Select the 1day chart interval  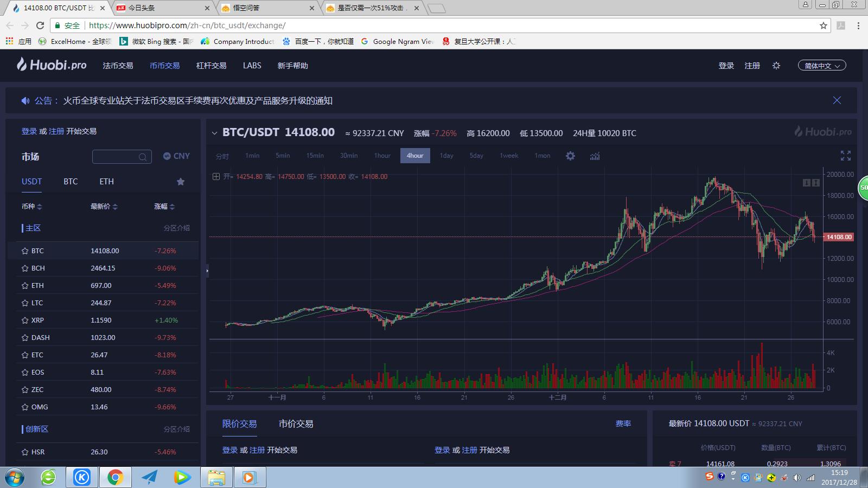click(446, 156)
